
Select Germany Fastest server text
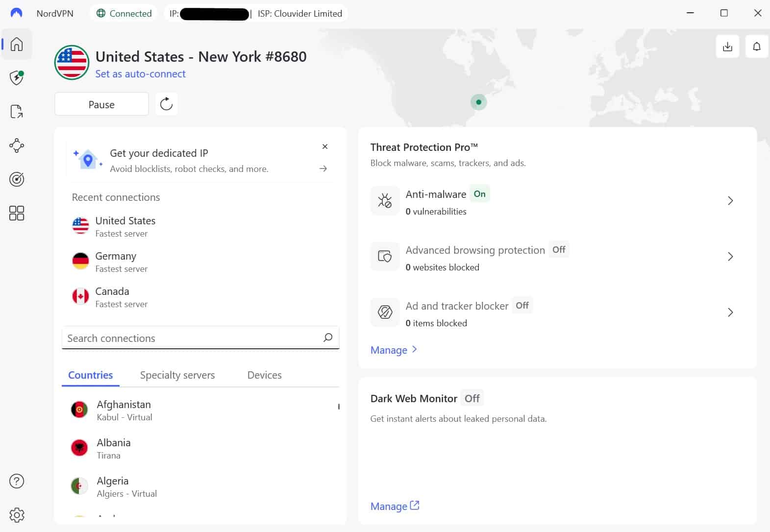click(122, 269)
